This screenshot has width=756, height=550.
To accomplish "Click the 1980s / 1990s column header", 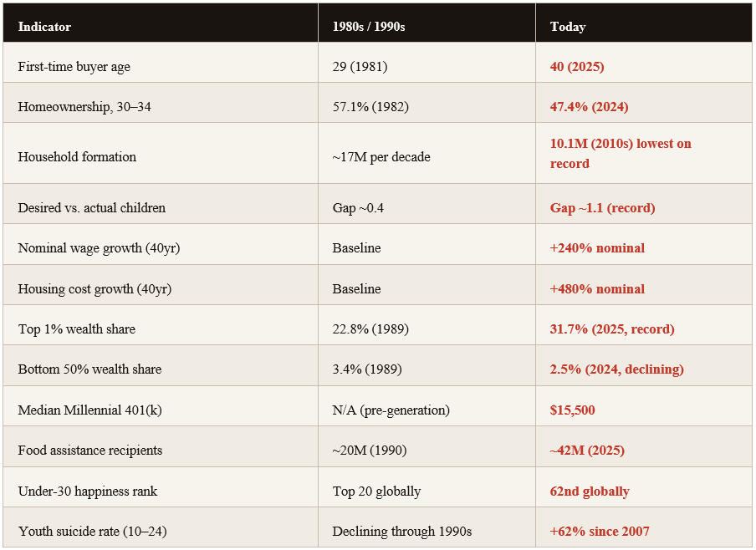I will tap(369, 27).
